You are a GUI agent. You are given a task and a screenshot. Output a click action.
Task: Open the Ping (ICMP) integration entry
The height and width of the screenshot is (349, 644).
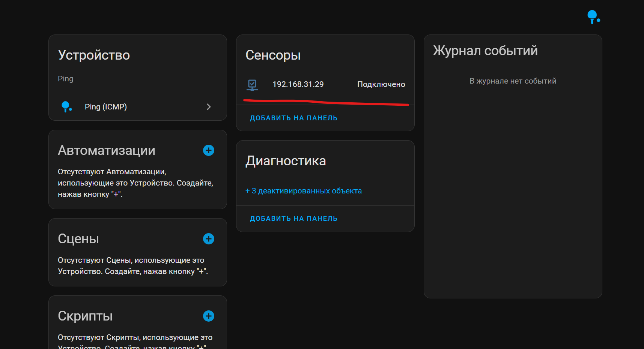pos(106,107)
